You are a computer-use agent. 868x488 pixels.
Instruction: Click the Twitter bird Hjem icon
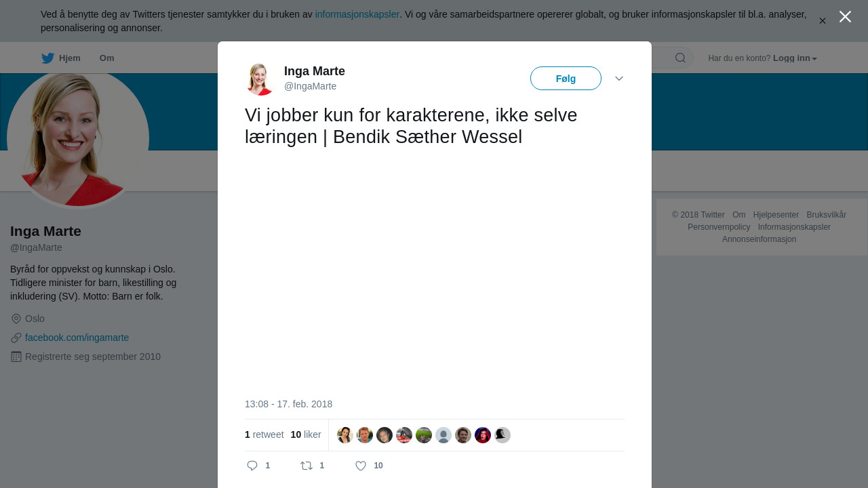[x=47, y=58]
